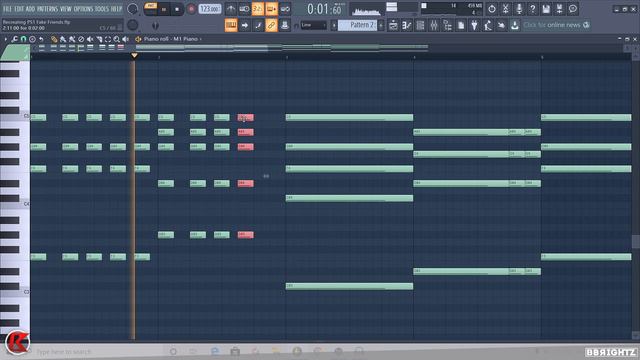Click the download content library icon
This screenshot has width=640, height=360.
[515, 25]
